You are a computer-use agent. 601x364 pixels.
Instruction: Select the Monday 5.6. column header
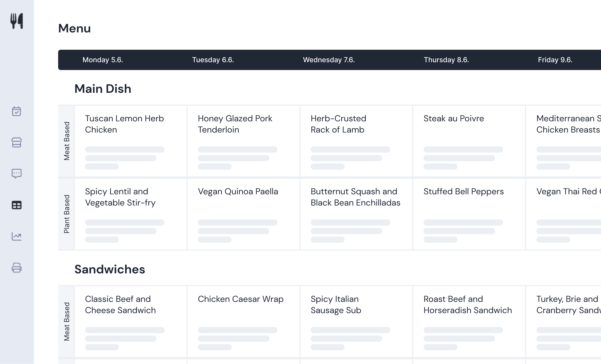click(x=103, y=60)
